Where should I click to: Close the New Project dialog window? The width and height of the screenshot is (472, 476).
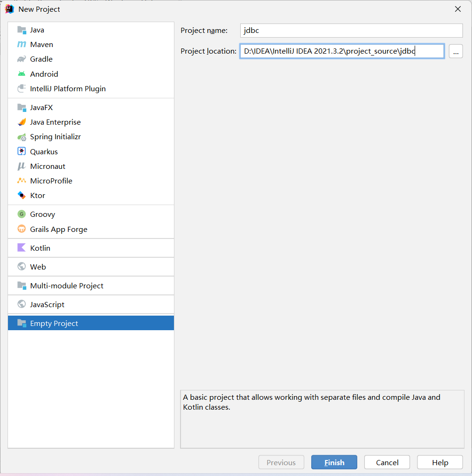(x=458, y=9)
